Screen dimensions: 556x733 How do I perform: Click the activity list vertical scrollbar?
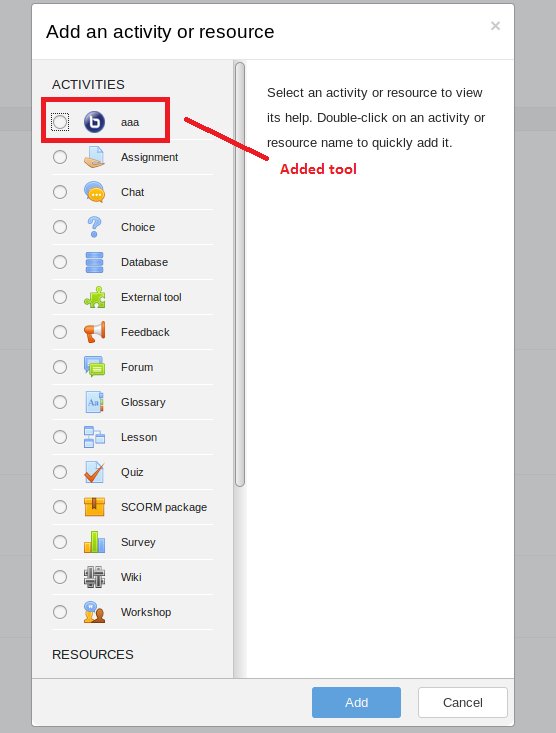click(240, 275)
